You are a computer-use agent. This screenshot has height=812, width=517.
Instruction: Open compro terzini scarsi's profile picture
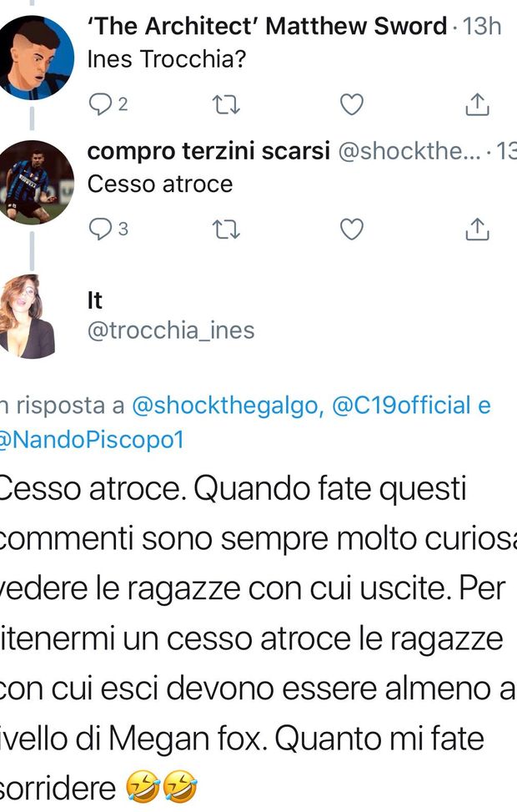32,182
